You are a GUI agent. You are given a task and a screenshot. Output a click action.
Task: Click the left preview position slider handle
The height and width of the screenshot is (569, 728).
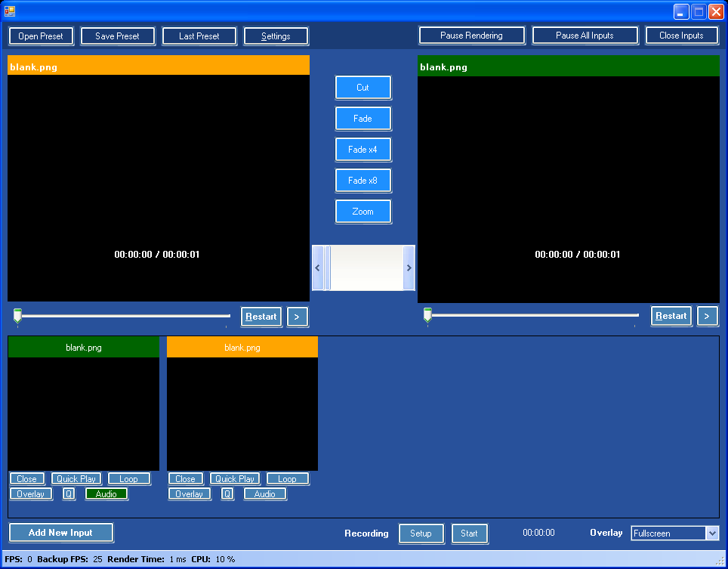[x=17, y=315]
